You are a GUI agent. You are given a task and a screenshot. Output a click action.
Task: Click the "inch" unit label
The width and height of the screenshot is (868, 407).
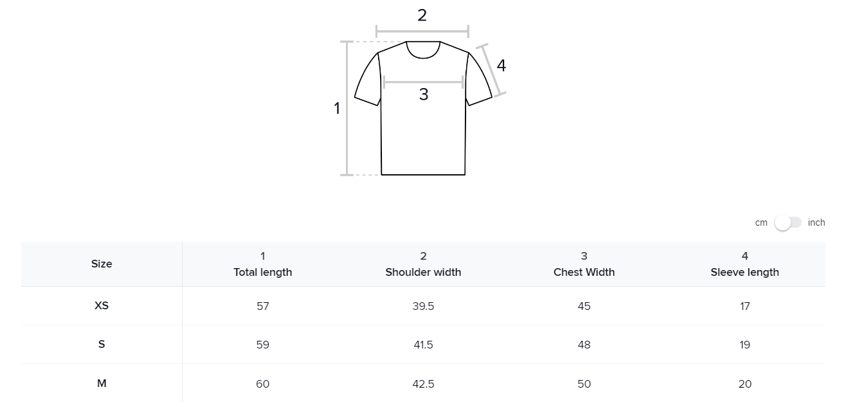tap(817, 222)
